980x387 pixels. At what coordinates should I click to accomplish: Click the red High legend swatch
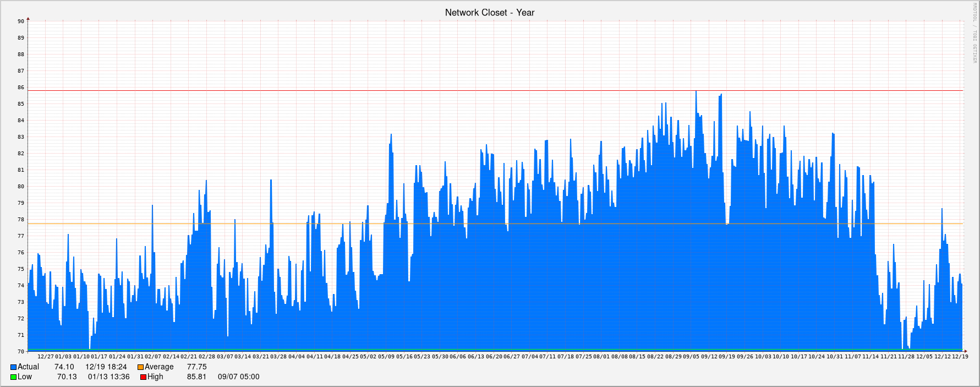(x=143, y=377)
